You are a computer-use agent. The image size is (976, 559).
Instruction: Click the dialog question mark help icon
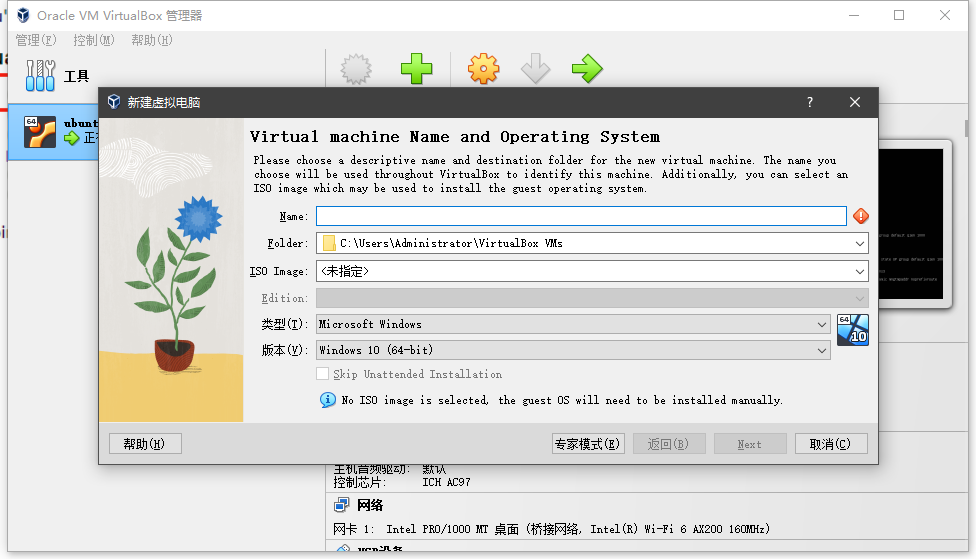coord(810,102)
